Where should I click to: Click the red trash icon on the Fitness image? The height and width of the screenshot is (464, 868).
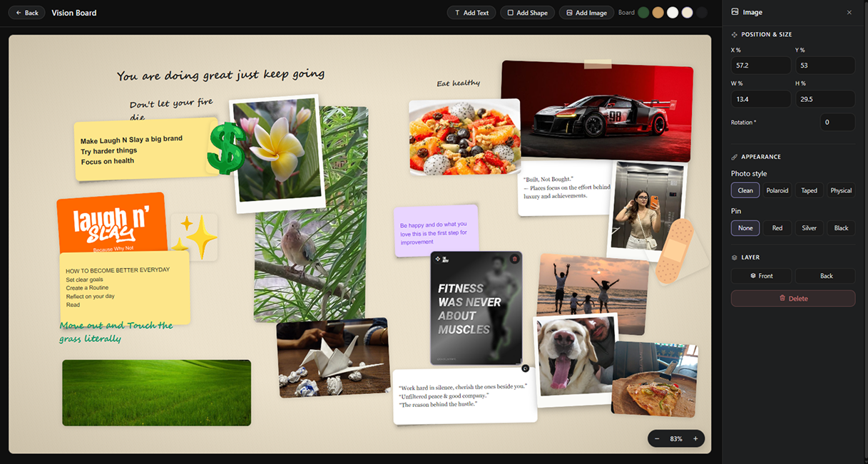coord(515,259)
